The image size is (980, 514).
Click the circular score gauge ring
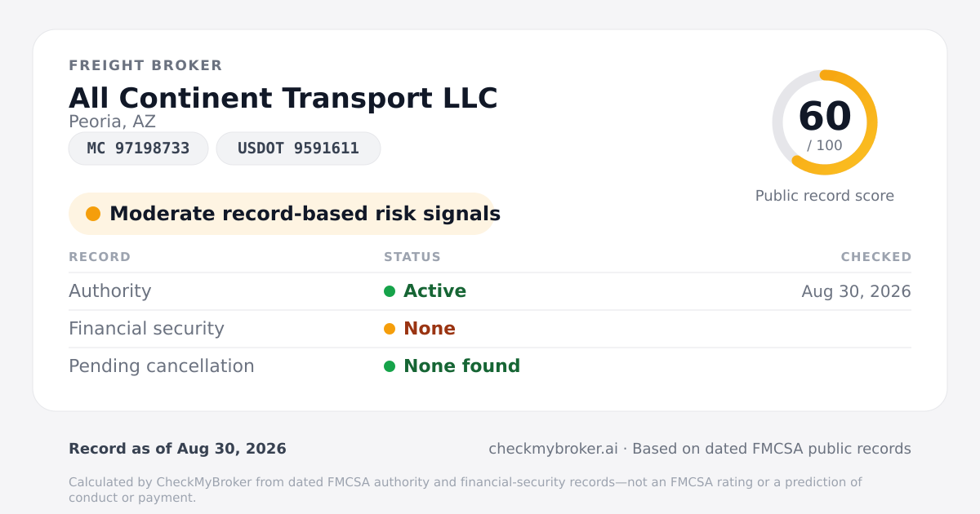pyautogui.click(x=825, y=122)
